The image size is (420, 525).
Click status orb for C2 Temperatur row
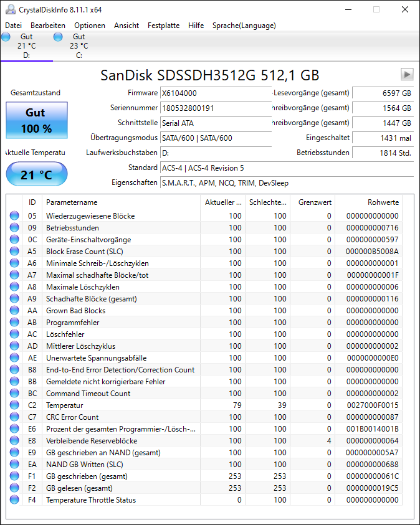click(14, 405)
